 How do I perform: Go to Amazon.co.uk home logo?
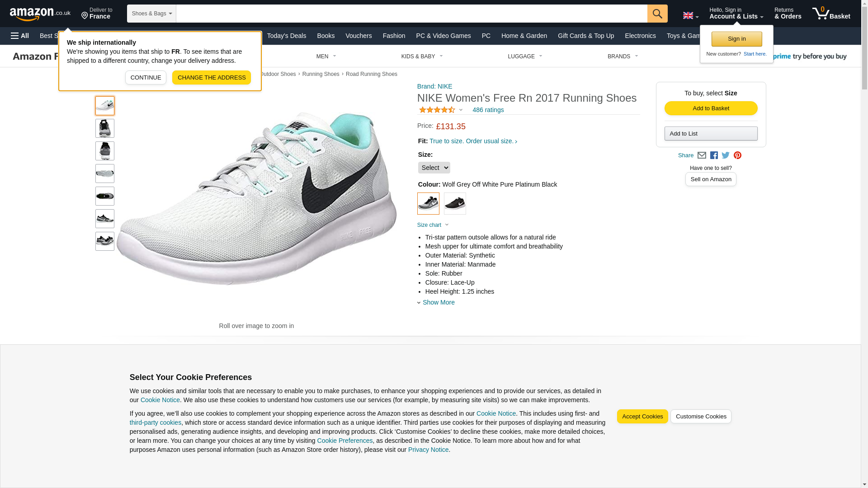pyautogui.click(x=40, y=14)
